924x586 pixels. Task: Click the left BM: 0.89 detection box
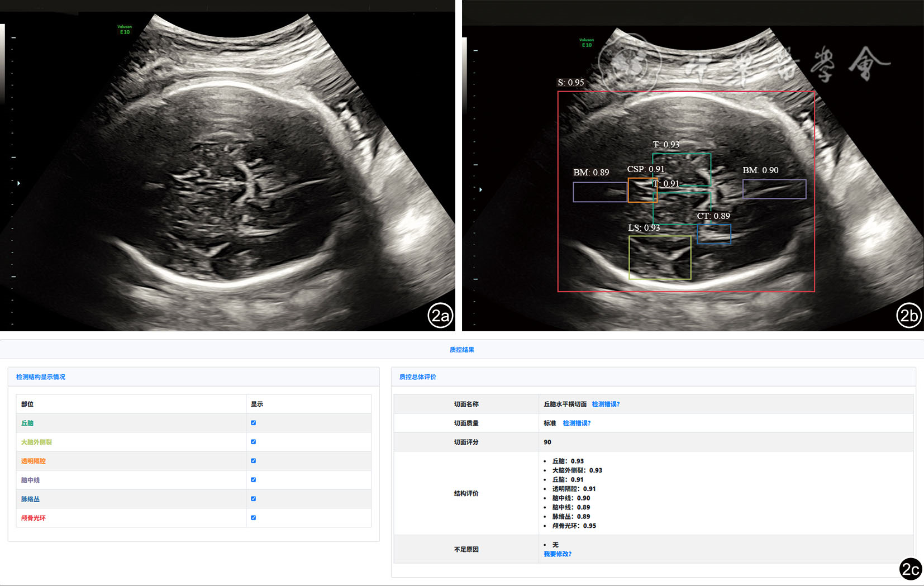[599, 192]
